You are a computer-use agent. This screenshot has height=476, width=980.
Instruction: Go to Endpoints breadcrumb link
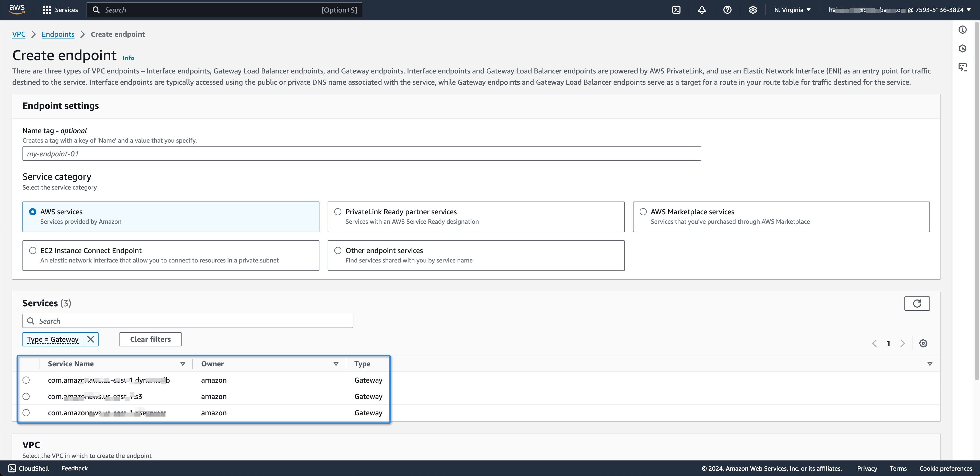tap(58, 34)
